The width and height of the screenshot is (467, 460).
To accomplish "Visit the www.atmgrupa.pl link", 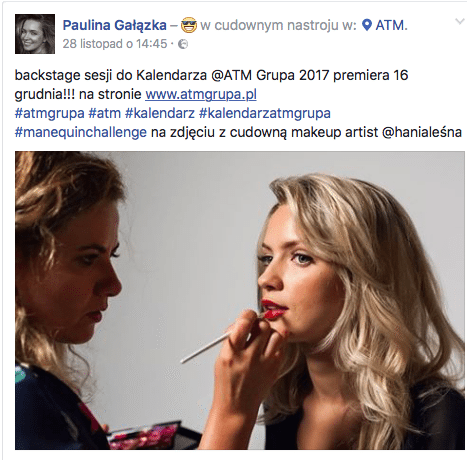I will pyautogui.click(x=201, y=94).
